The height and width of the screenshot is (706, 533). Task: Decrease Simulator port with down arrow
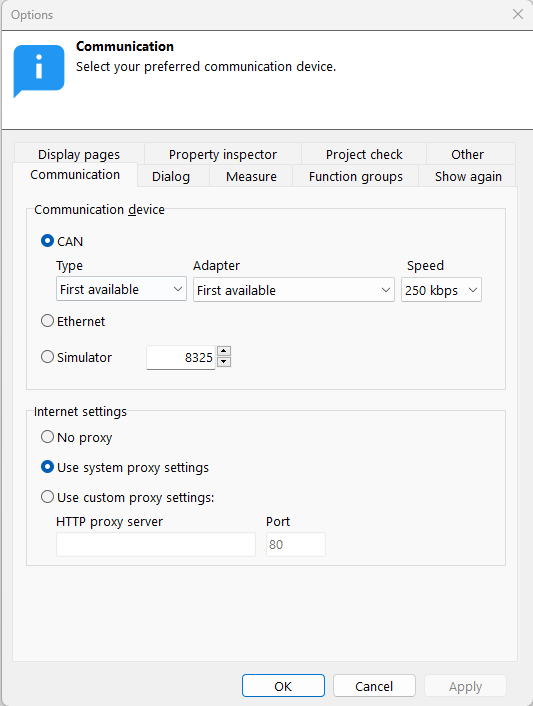pos(224,362)
